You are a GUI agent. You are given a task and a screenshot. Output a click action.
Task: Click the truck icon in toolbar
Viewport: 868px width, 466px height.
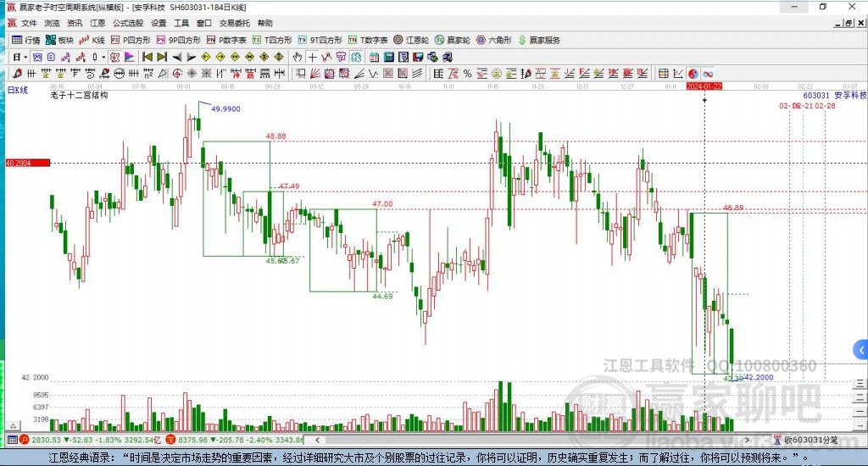click(448, 57)
